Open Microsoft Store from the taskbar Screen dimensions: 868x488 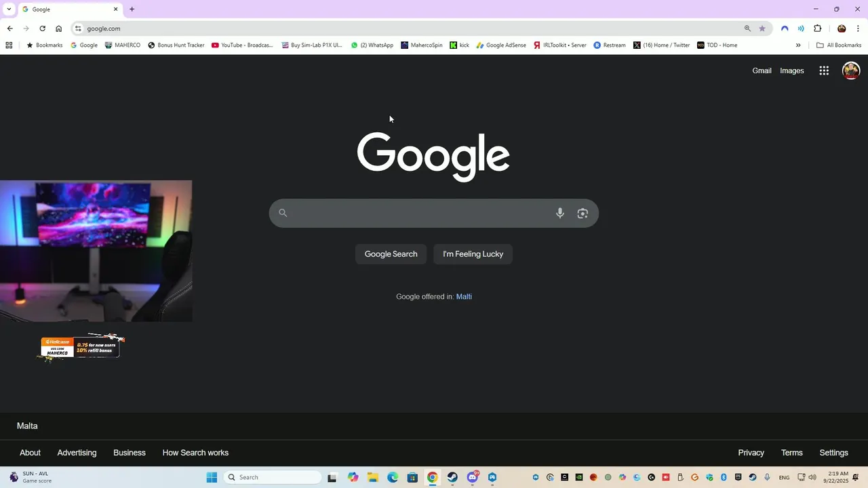point(412,477)
